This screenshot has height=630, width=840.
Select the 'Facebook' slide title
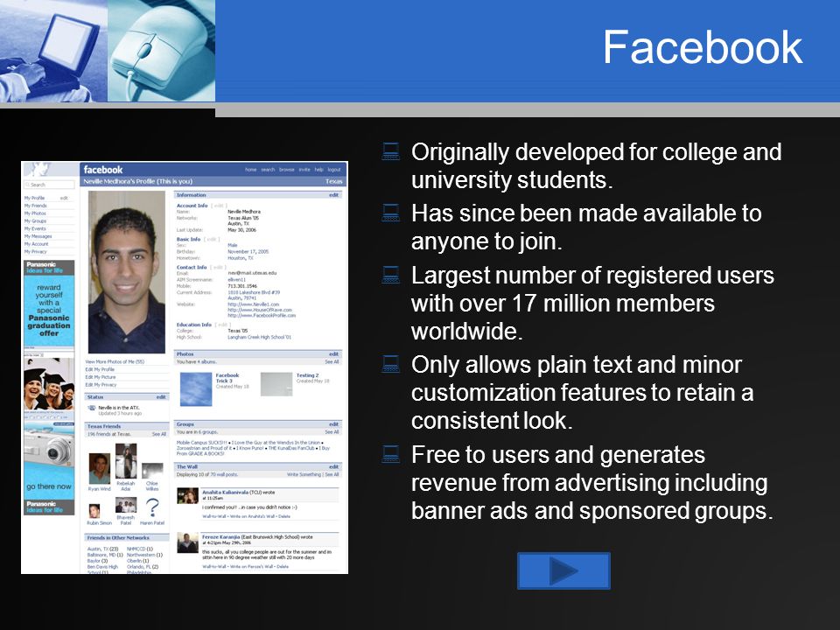point(703,47)
